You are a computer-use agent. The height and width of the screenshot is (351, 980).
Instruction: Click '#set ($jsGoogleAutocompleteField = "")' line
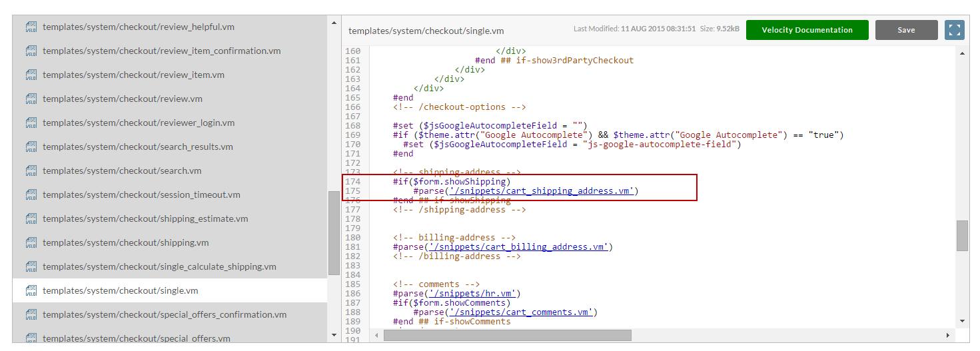pyautogui.click(x=490, y=126)
